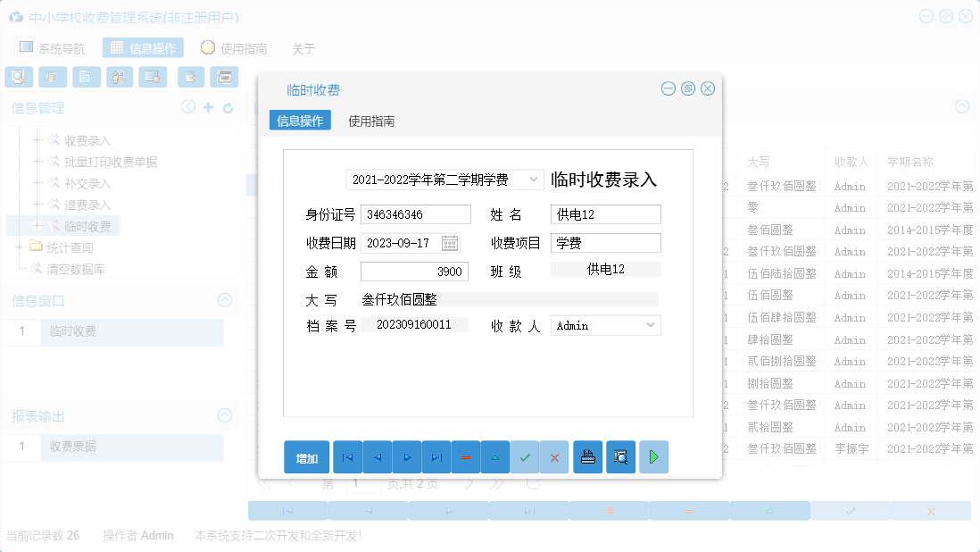This screenshot has width=980, height=552.
Task: Open the calendar picker beside 收费日期
Action: tap(452, 242)
